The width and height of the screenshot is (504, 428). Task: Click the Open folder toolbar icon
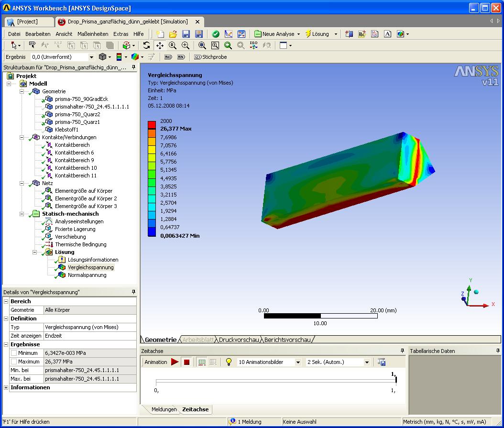(173, 34)
